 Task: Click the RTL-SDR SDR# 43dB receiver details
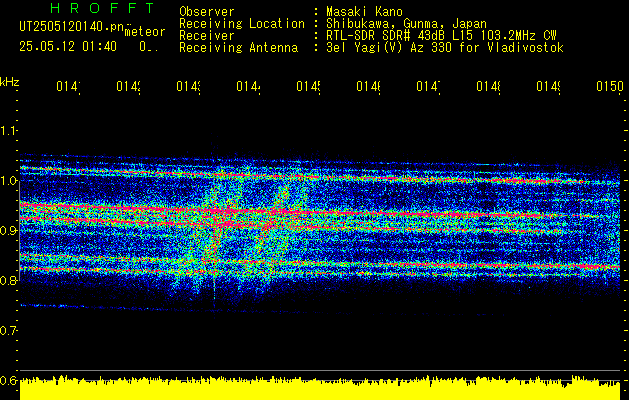tap(441, 36)
